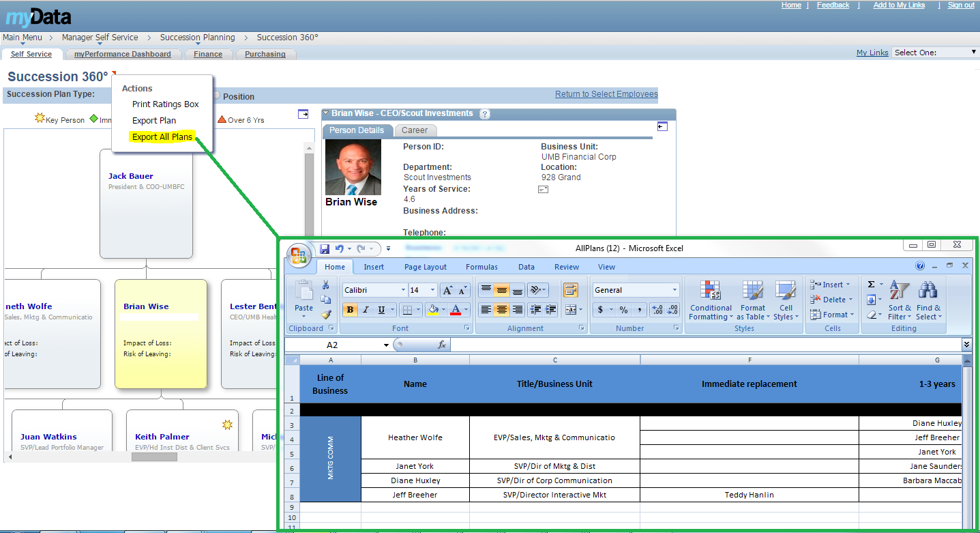Switch to Formulas ribbon tab
This screenshot has width=980, height=533.
point(481,267)
